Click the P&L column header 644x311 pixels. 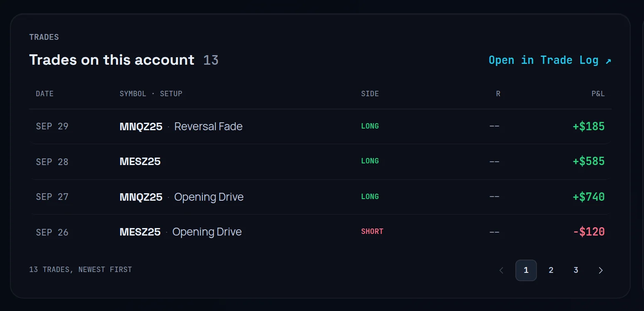pos(598,94)
